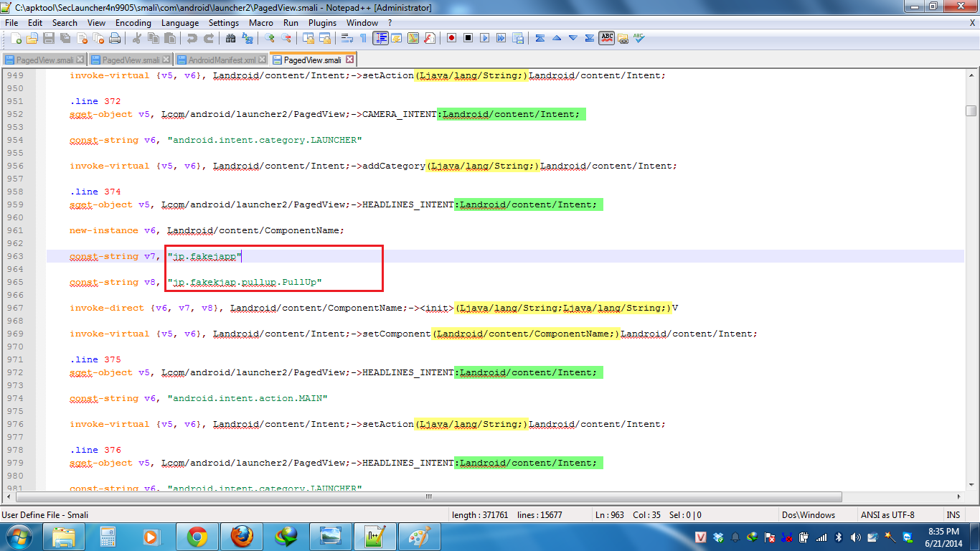Click the ABC checkmark spell-check icon
Image resolution: width=980 pixels, height=551 pixels.
pyautogui.click(x=639, y=38)
